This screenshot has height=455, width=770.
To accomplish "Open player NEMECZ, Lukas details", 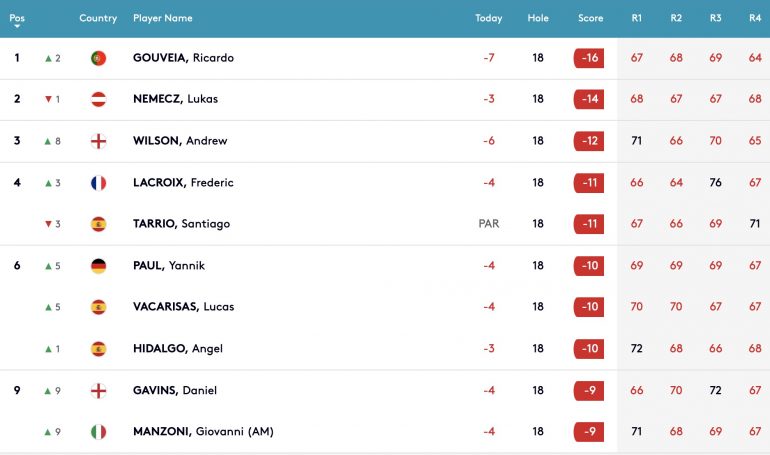I will 175,99.
